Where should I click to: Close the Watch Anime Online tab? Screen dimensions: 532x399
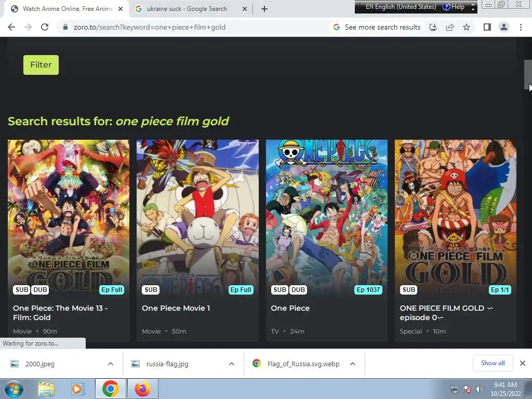[x=121, y=9]
